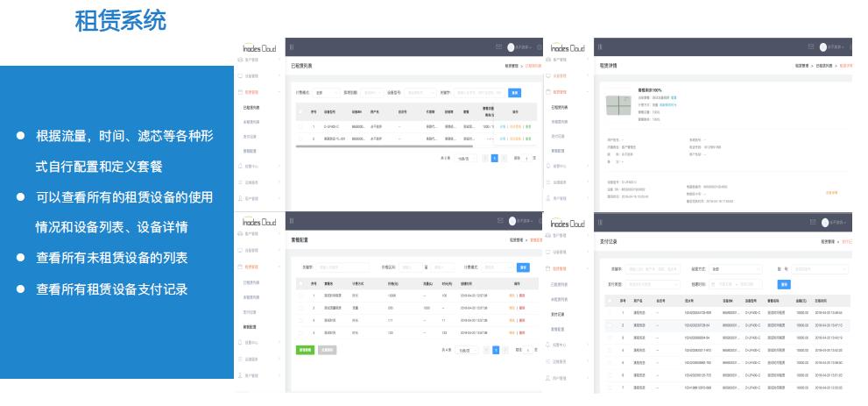Image resolution: width=868 pixels, height=406 pixels.
Task: Open 型号 dropdown in 支付记录 window
Action: (x=819, y=269)
